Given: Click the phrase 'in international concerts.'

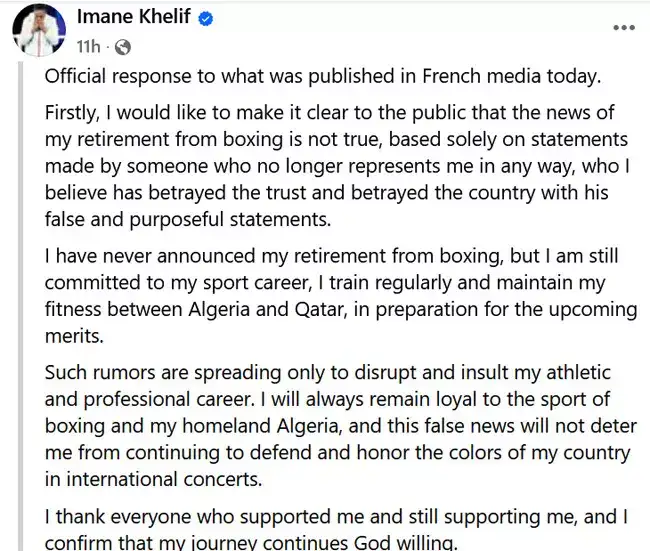Looking at the screenshot, I should tap(154, 479).
